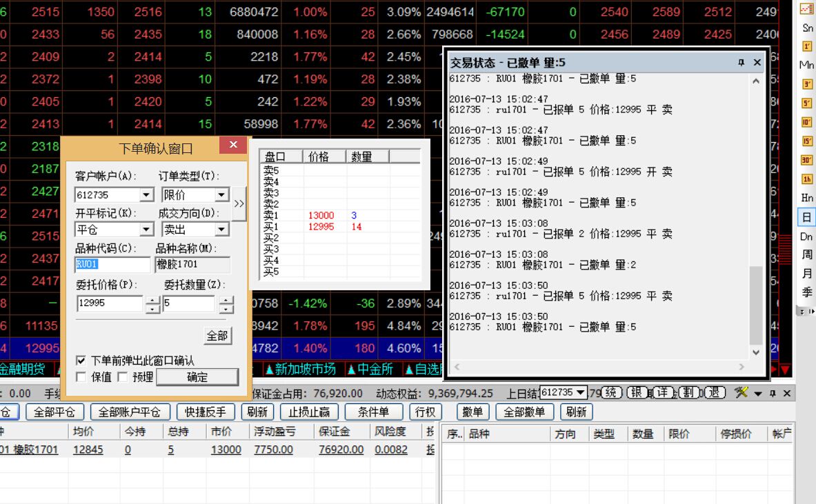The height and width of the screenshot is (504, 816).
Task: Choose the 1h chart period icon
Action: 806,179
